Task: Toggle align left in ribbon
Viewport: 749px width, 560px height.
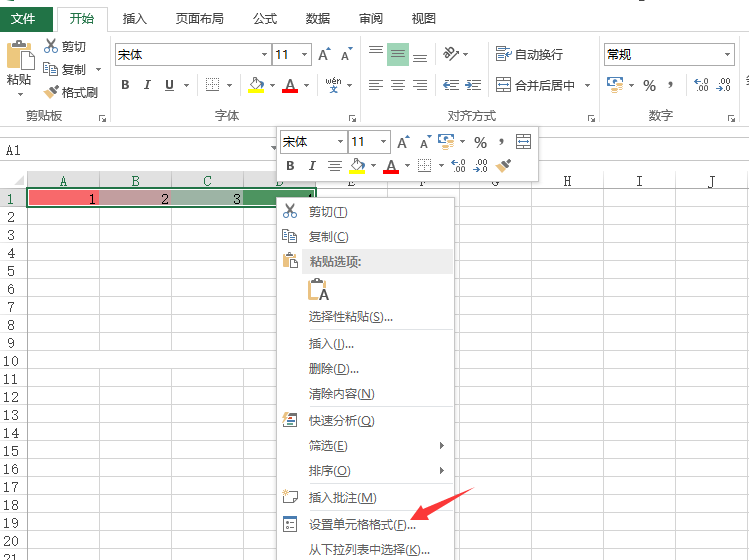Action: pos(376,85)
